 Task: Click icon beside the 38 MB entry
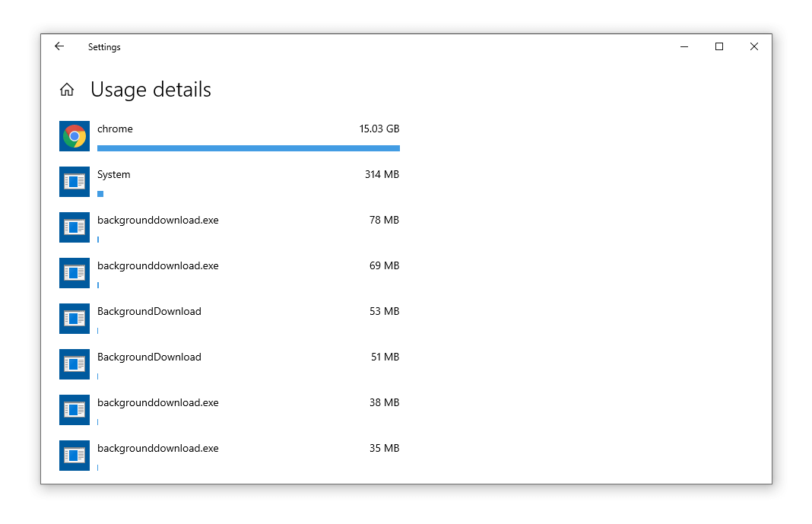tap(75, 410)
